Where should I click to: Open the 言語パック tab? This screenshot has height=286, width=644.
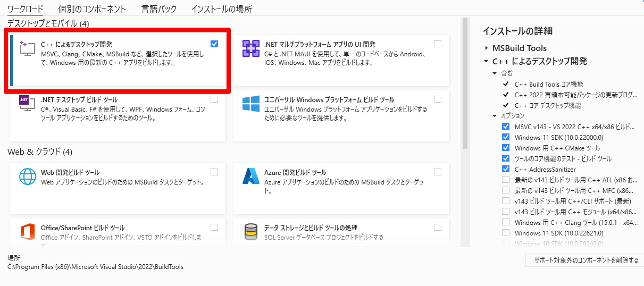pyautogui.click(x=159, y=9)
